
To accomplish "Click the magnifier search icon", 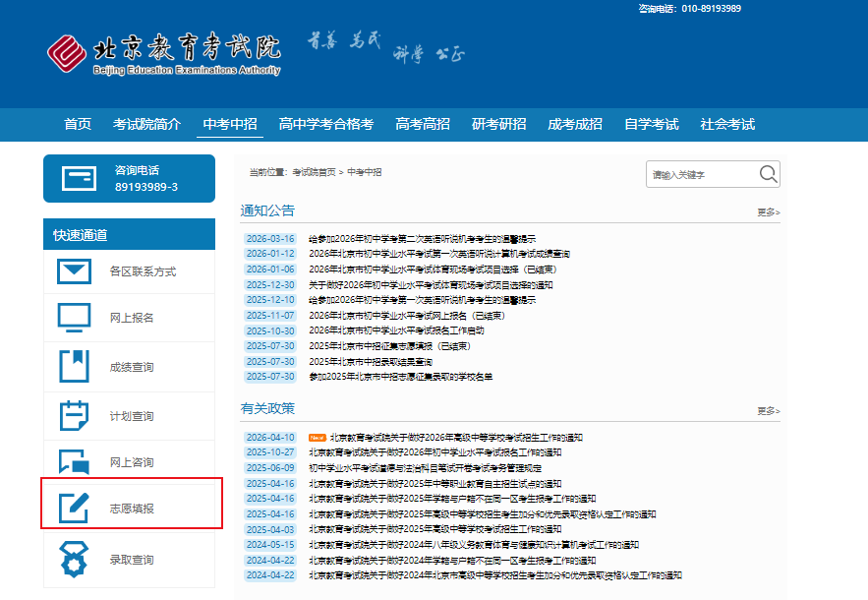I will 768,175.
